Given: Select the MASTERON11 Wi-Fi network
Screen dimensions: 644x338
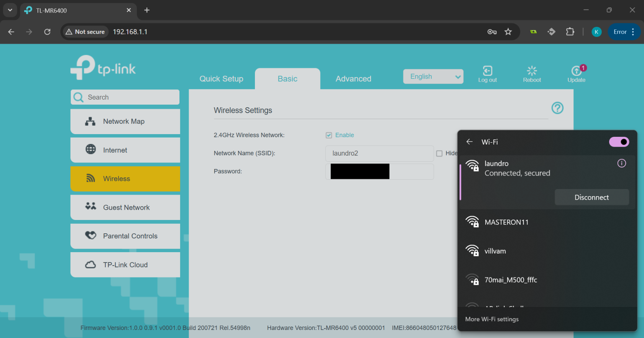Looking at the screenshot, I should coord(547,222).
